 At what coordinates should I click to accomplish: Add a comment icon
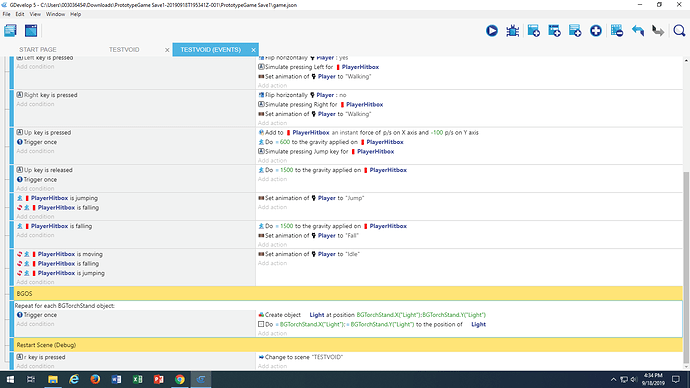pos(575,30)
